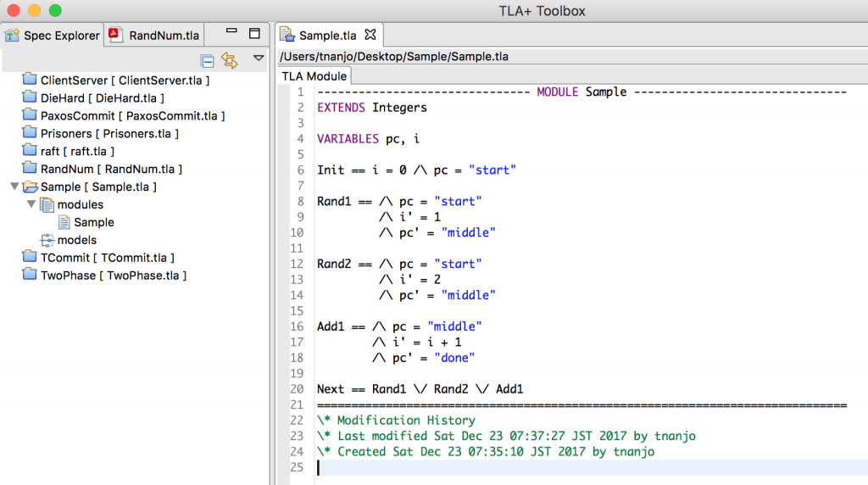The width and height of the screenshot is (868, 485).
Task: Click 'EXTENDS Integers' on line 2
Action: pyautogui.click(x=372, y=108)
